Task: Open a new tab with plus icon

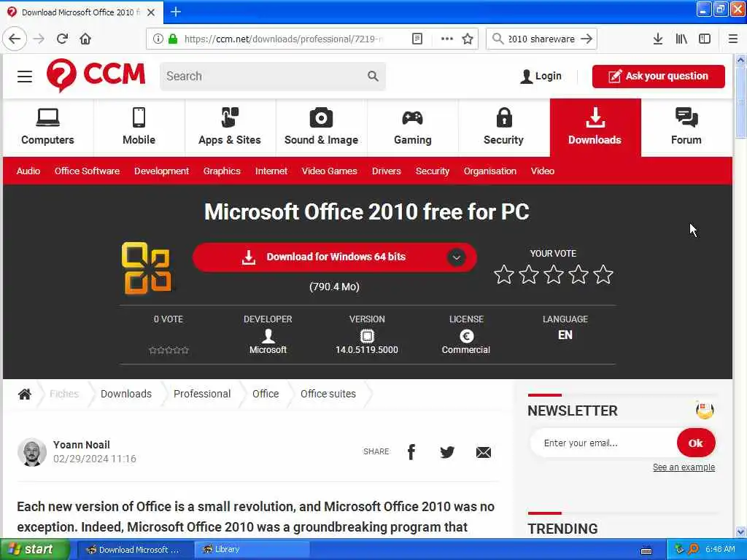Action: tap(175, 12)
